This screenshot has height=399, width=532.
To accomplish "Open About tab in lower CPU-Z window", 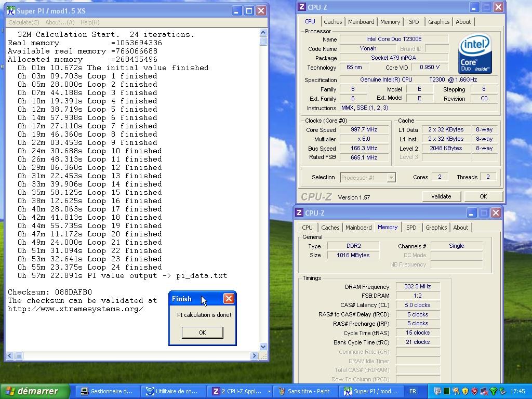I will pyautogui.click(x=460, y=228).
